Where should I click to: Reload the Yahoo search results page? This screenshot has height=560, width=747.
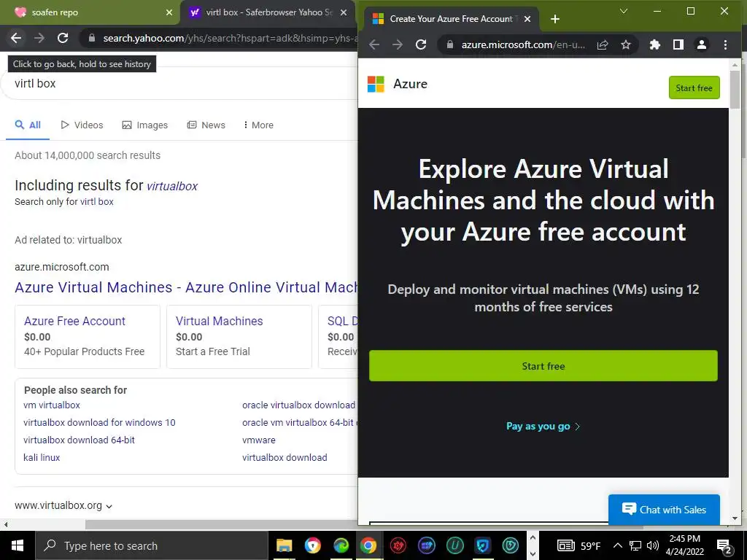pyautogui.click(x=63, y=38)
